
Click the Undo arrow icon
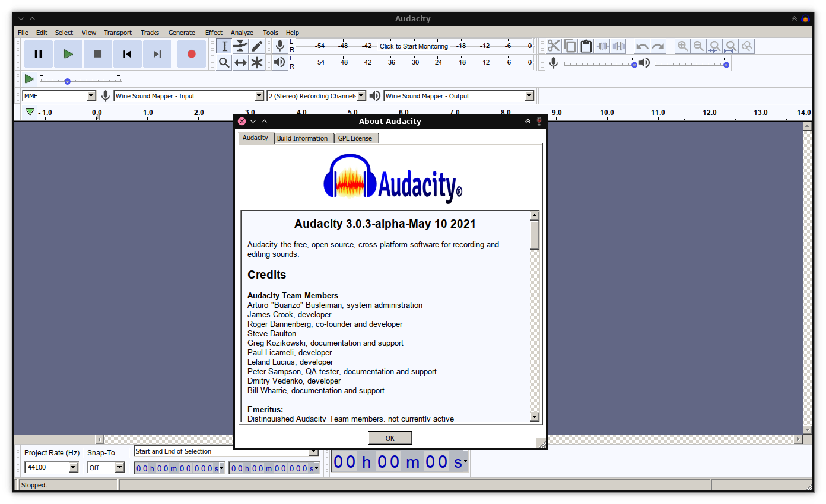coord(642,46)
